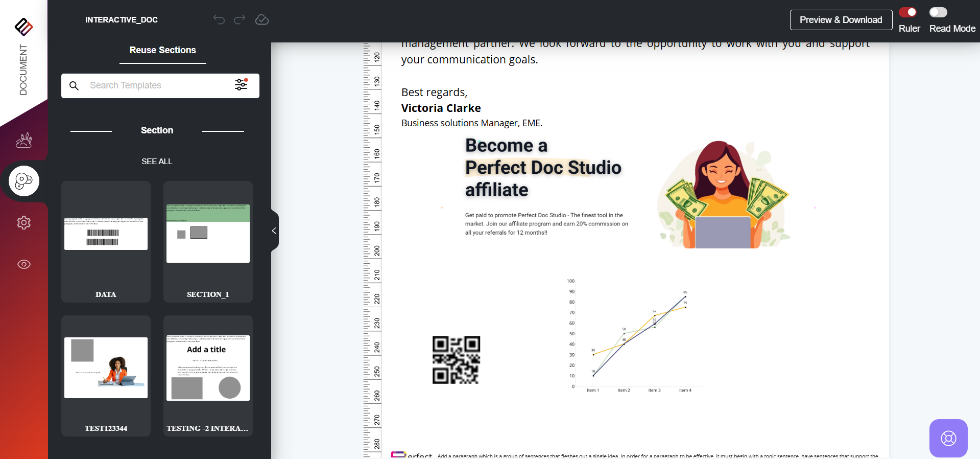Click the Perfect Doc Studio logo icon
980x459 pixels.
click(x=23, y=27)
